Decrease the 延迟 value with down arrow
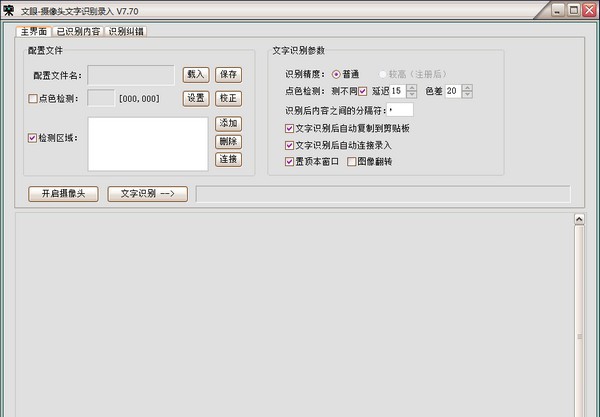The height and width of the screenshot is (417, 600). coord(412,95)
